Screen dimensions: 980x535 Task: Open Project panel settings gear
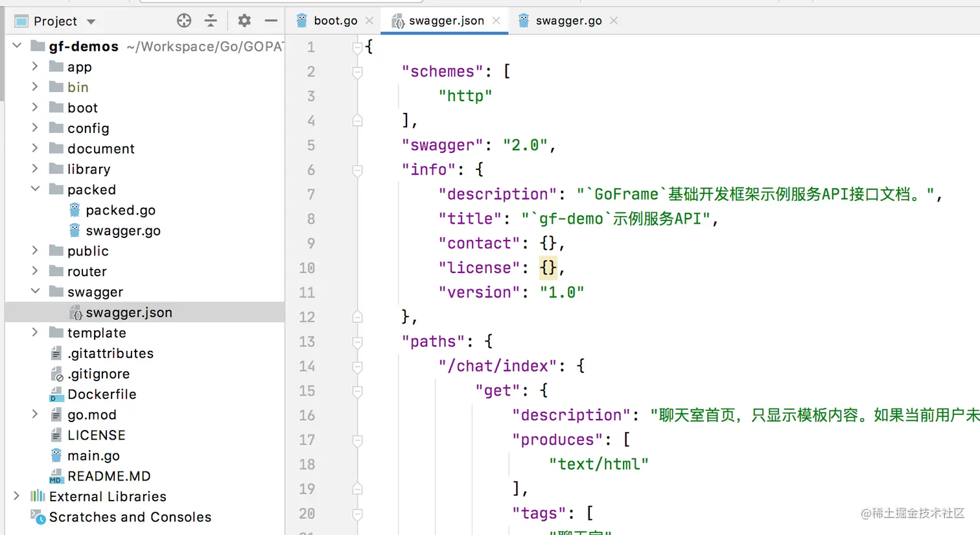pyautogui.click(x=244, y=21)
